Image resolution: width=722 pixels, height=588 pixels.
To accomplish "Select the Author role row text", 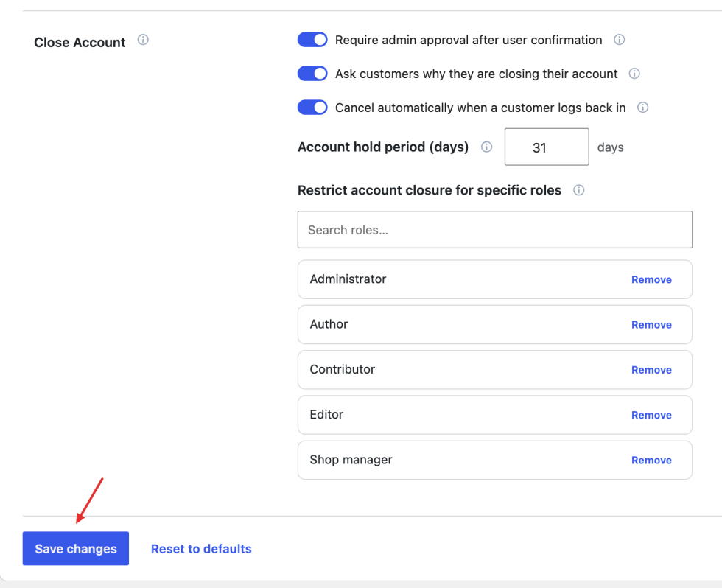I will tap(329, 324).
